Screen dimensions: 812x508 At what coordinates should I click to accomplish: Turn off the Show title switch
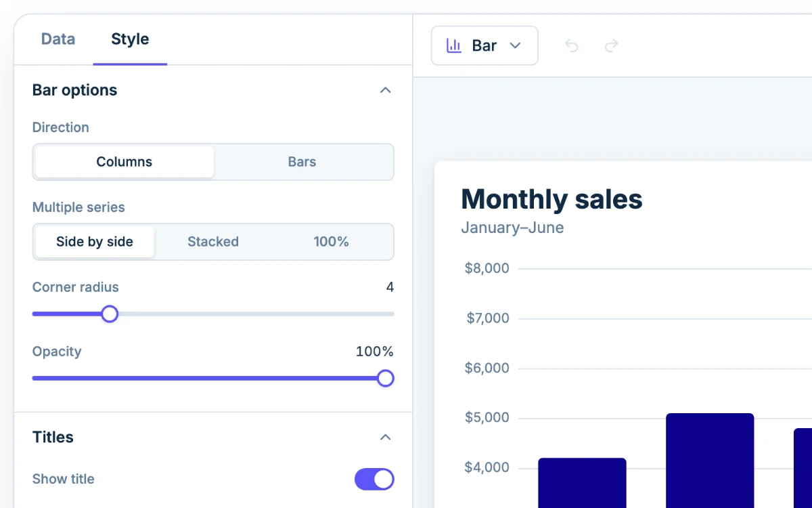coord(374,479)
